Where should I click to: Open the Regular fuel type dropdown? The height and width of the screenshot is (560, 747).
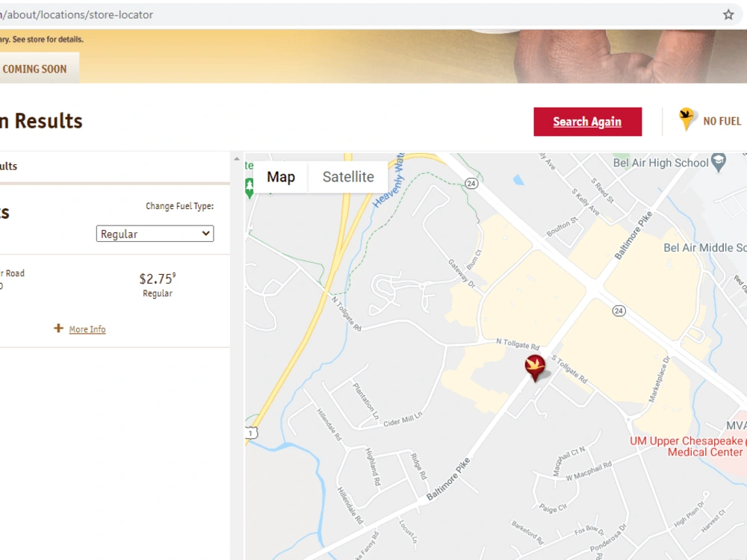(155, 234)
